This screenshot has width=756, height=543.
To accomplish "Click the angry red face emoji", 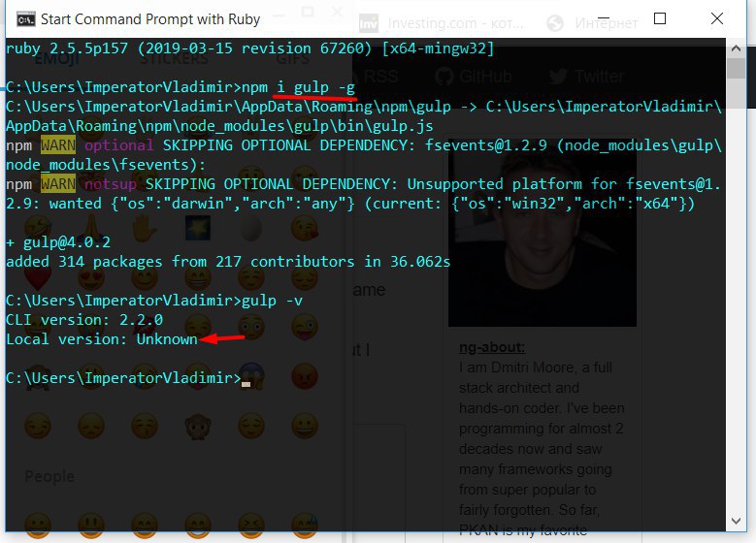I will pyautogui.click(x=304, y=376).
